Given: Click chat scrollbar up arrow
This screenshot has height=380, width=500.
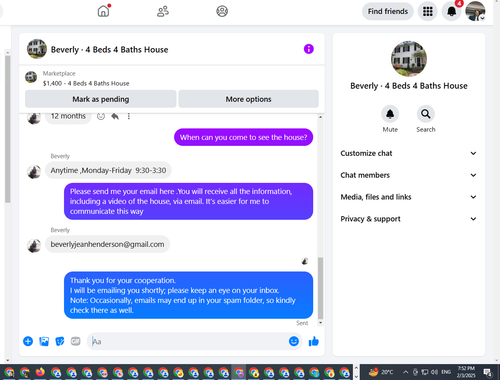Looking at the screenshot, I should click(x=320, y=117).
